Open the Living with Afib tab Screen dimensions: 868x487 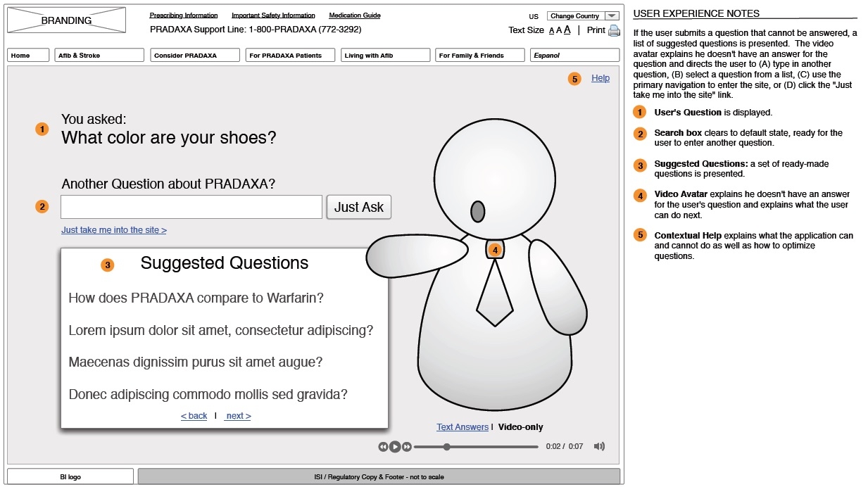pyautogui.click(x=386, y=55)
